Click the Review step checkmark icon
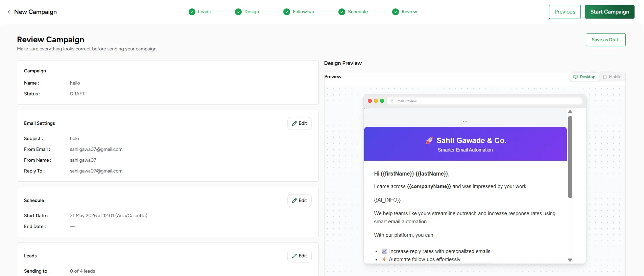 [396, 12]
